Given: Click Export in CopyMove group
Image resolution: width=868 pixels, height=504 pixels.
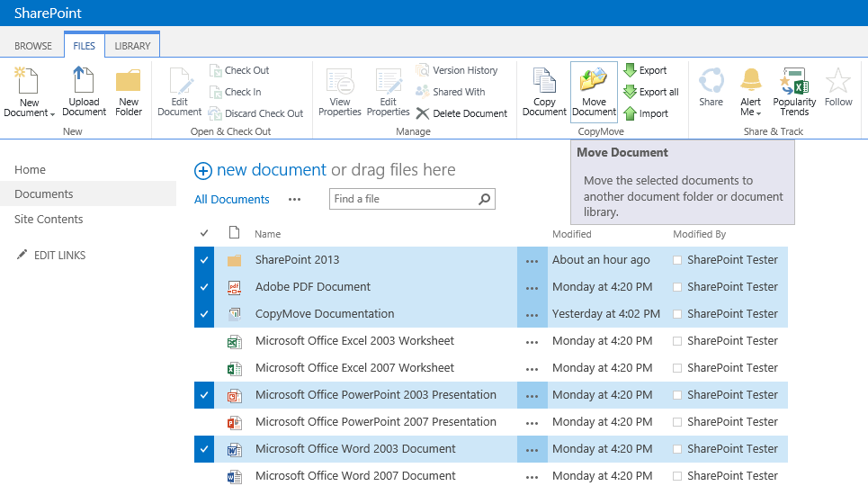Looking at the screenshot, I should pyautogui.click(x=645, y=70).
